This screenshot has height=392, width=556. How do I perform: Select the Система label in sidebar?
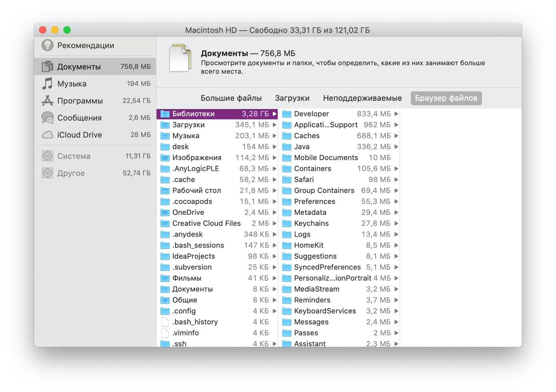pos(74,156)
